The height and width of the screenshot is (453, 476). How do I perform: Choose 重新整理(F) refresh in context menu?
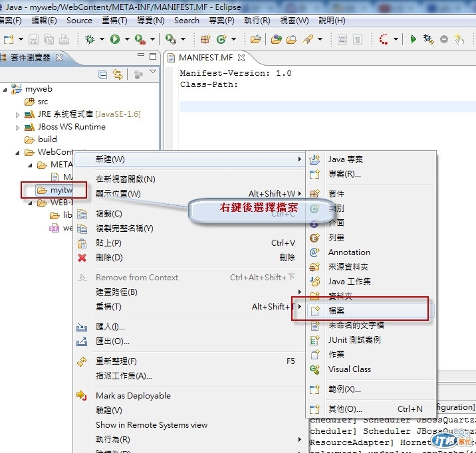click(189, 361)
